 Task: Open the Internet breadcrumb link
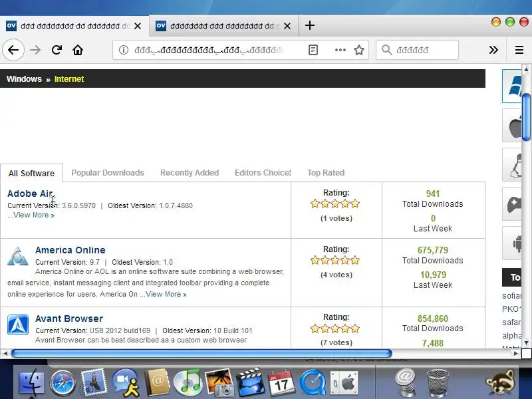tap(69, 78)
